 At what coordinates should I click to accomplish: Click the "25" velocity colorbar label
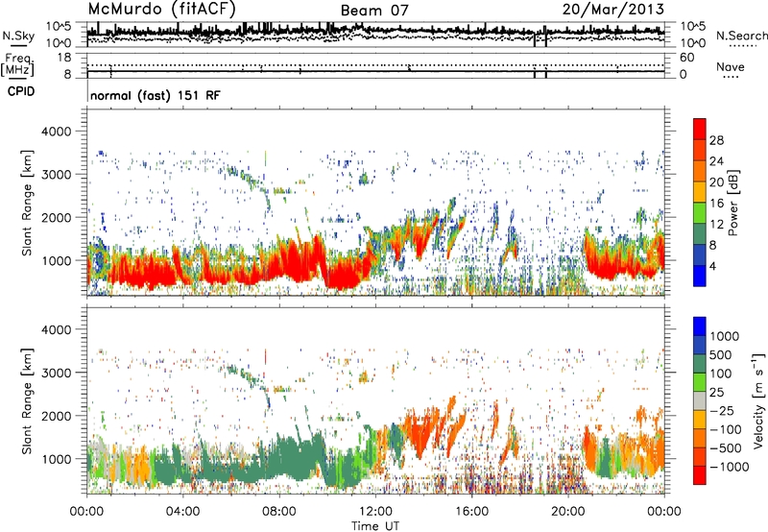tap(717, 392)
